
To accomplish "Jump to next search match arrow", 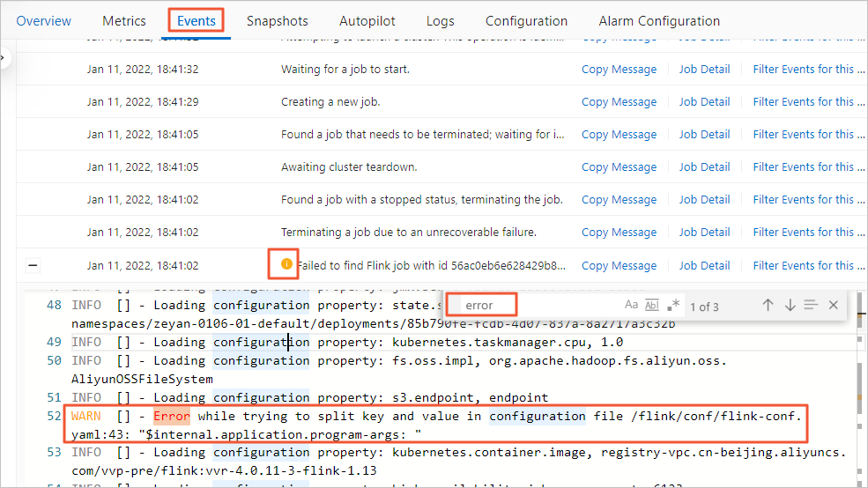I will [790, 306].
